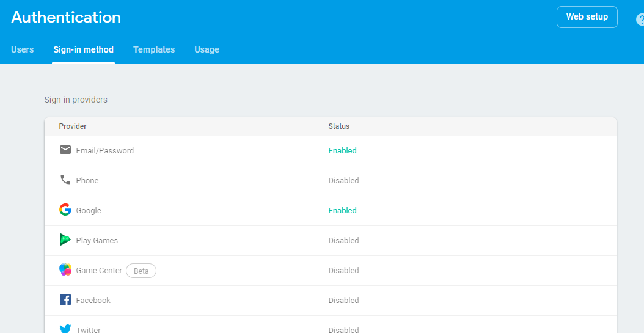
Task: Click the Web setup button
Action: pos(587,17)
